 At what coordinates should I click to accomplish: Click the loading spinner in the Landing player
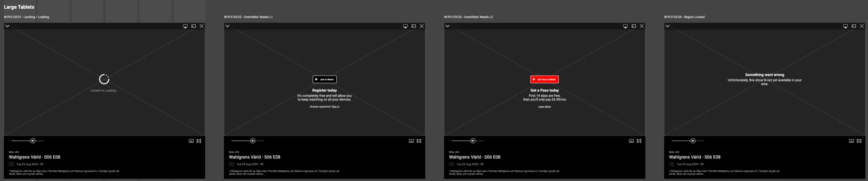pyautogui.click(x=104, y=79)
